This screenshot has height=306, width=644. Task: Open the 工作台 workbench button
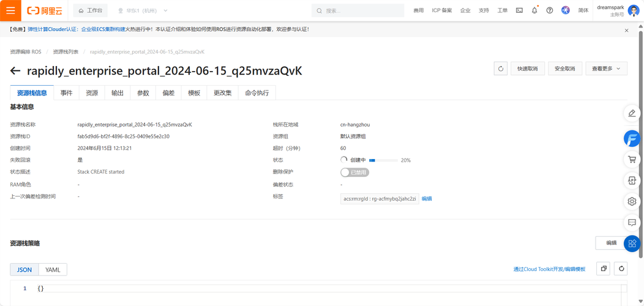click(91, 10)
